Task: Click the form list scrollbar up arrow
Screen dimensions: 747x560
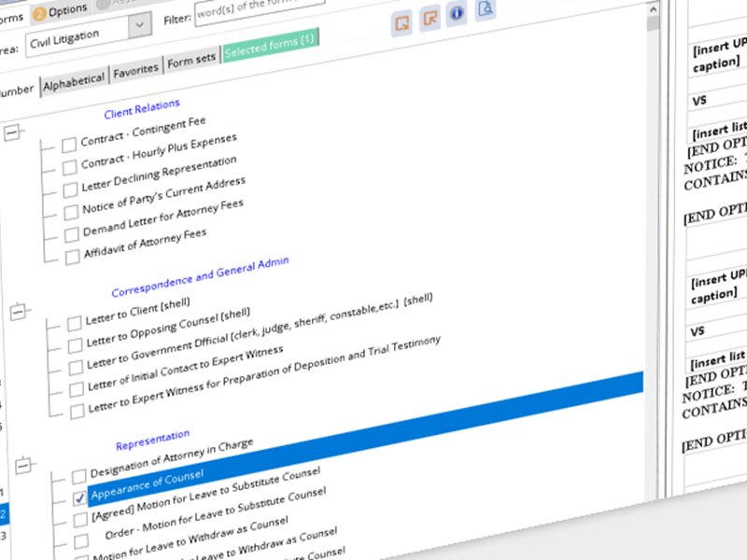Action: pyautogui.click(x=653, y=9)
